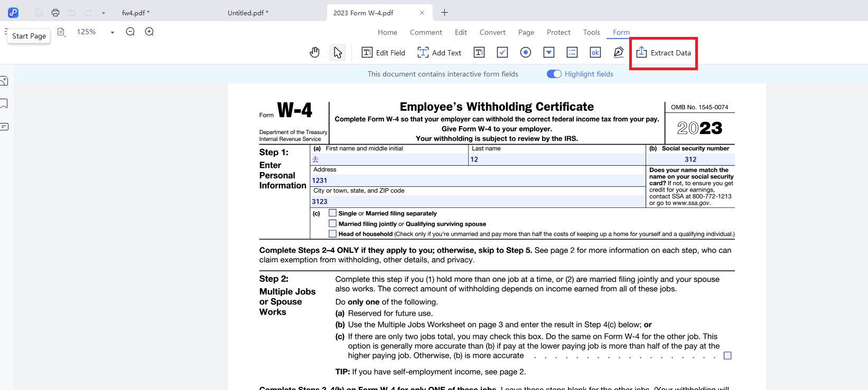Insert a dropdown combo box field
This screenshot has width=868, height=390.
tap(549, 52)
